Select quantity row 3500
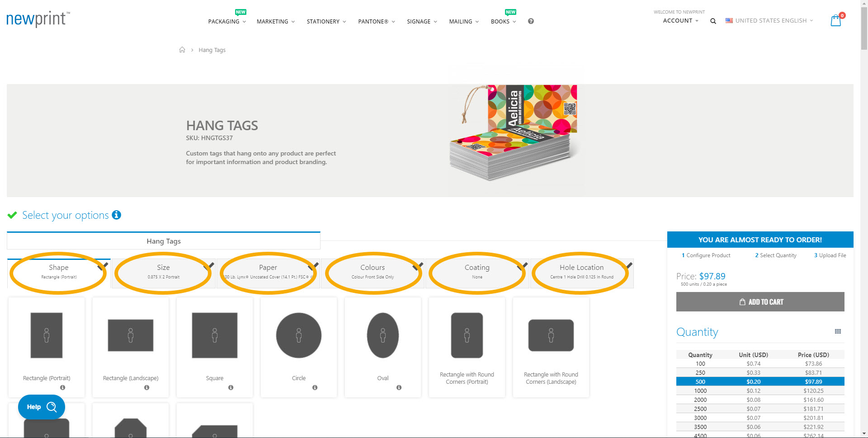The image size is (868, 438). tap(760, 427)
